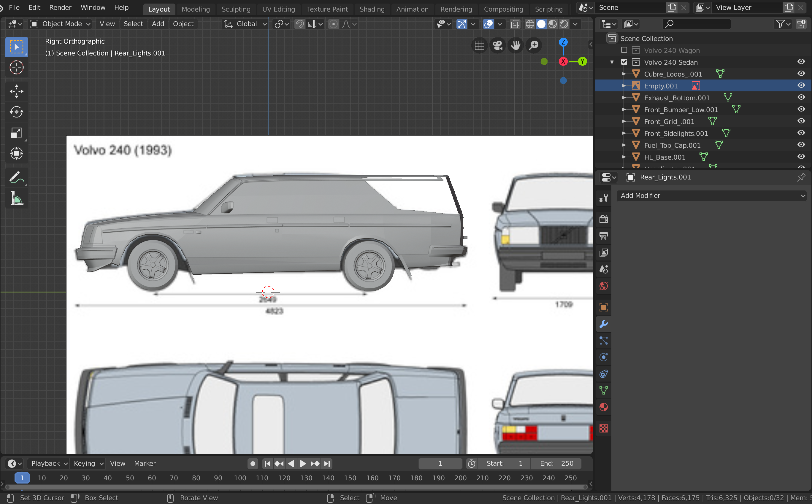
Task: Open the Material properties tab
Action: (604, 407)
